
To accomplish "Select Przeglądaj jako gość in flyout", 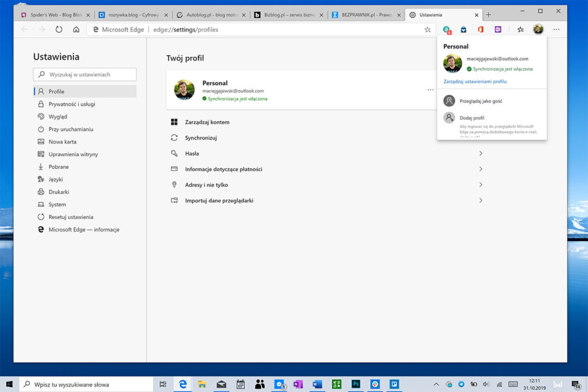I will pyautogui.click(x=492, y=101).
